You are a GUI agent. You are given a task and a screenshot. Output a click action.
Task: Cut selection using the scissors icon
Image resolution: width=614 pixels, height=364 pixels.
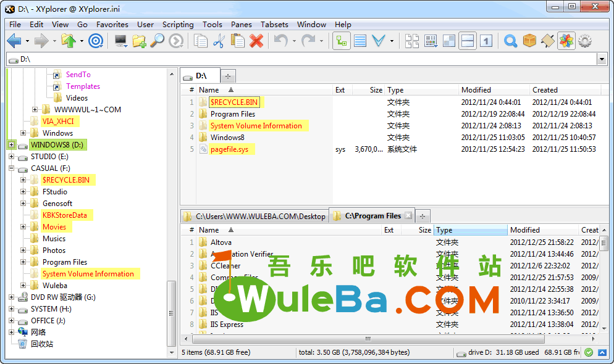coord(219,41)
